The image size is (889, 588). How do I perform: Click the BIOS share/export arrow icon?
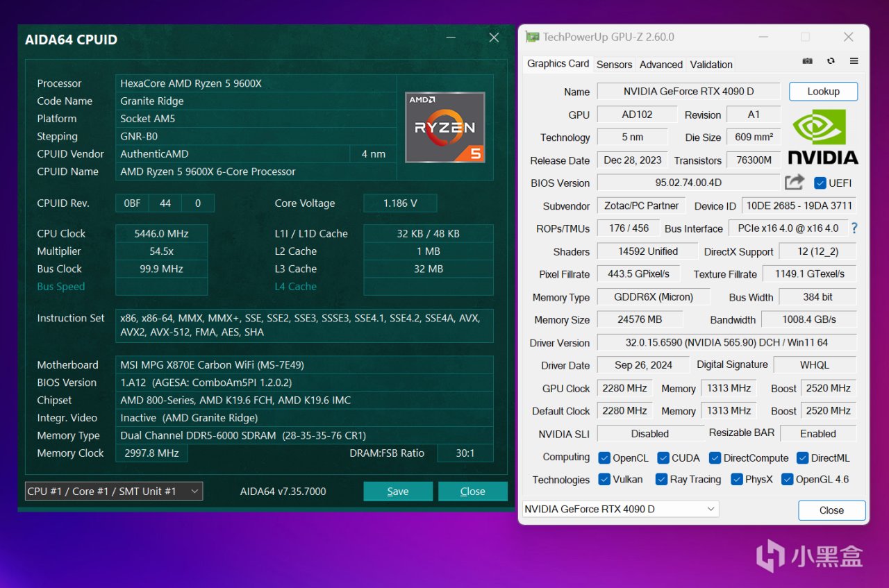tap(795, 183)
